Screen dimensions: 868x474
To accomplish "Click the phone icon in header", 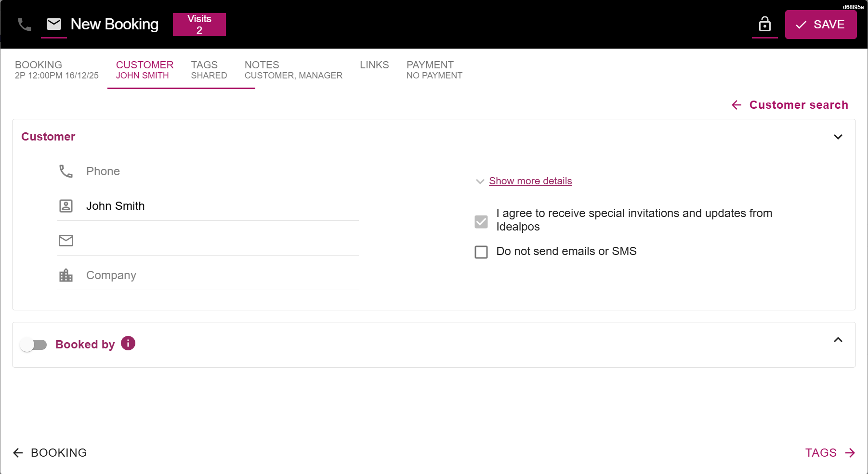I will (x=24, y=25).
